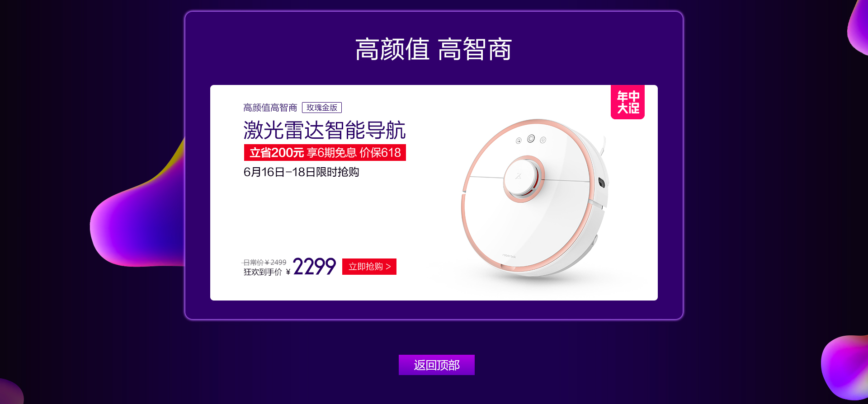Click the 立即抢购 buy now button
868x404 pixels.
click(x=369, y=267)
